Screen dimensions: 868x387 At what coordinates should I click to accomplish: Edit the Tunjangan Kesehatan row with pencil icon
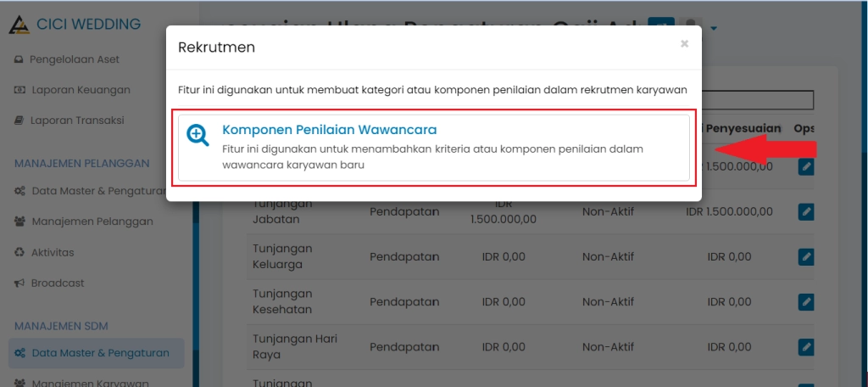pos(806,302)
